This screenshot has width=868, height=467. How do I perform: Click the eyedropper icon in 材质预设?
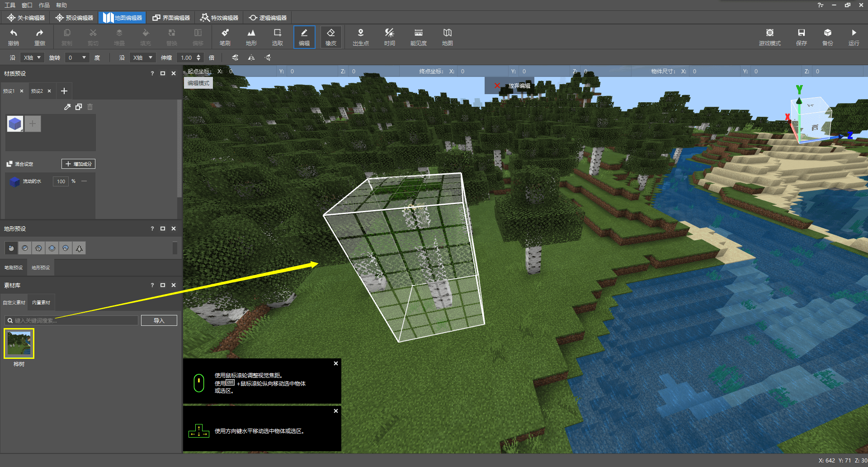pyautogui.click(x=67, y=107)
